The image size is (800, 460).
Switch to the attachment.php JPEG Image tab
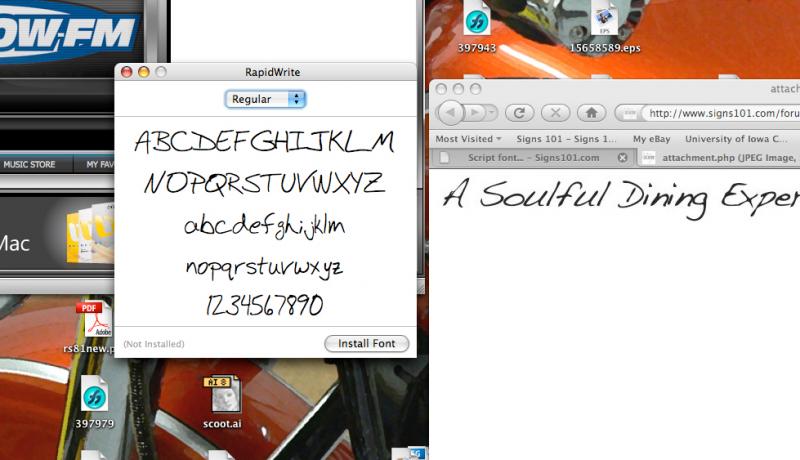719,158
